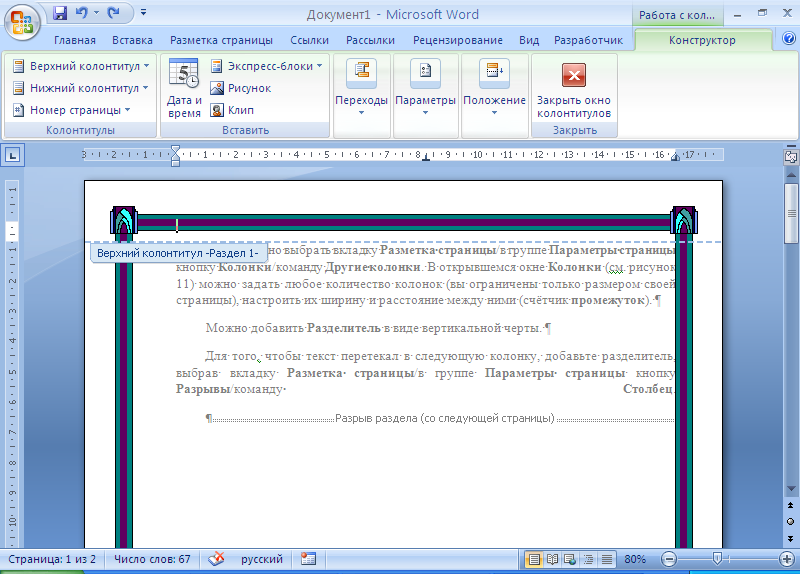Switch to Print Layout view
This screenshot has width=800, height=574.
pos(534,560)
